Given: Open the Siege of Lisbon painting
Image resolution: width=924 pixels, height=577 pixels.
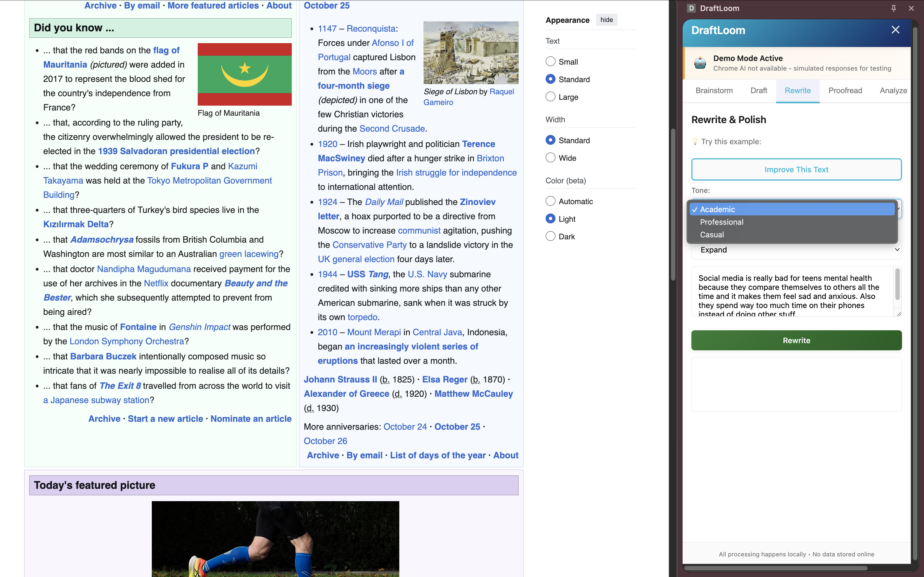Looking at the screenshot, I should (471, 53).
